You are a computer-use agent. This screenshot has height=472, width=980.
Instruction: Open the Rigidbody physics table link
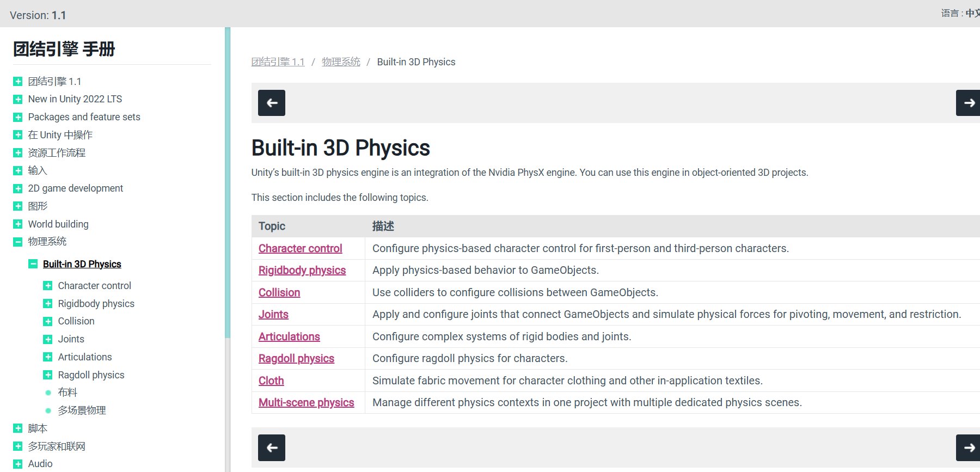[x=302, y=271]
